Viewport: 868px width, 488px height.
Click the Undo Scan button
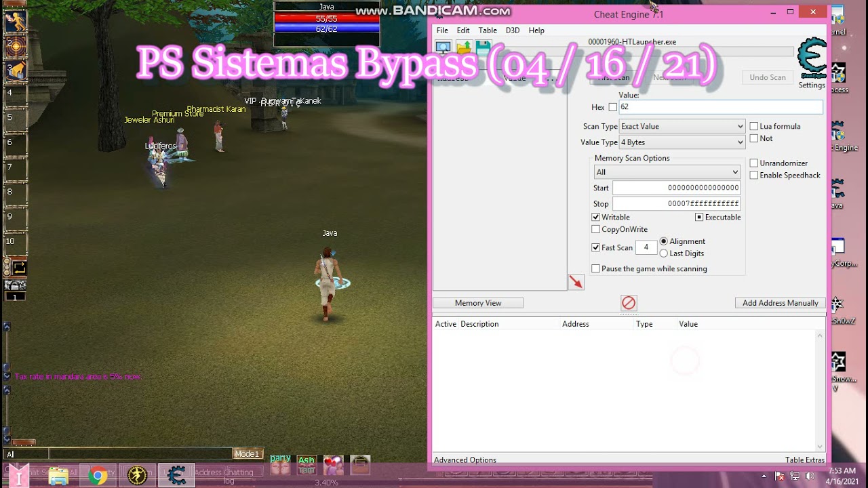tap(768, 77)
